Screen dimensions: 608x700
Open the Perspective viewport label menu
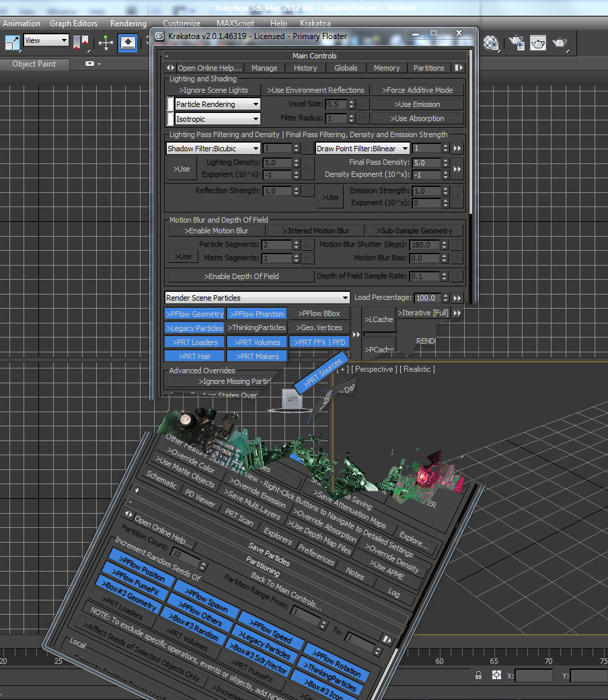coord(374,369)
